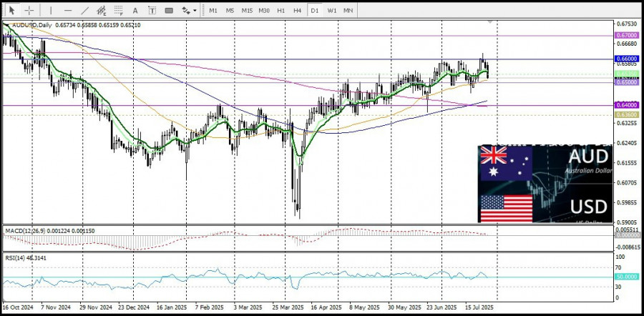Switch chart to M1 timeframe
Viewport: 644px width, 316px height.
coord(213,10)
